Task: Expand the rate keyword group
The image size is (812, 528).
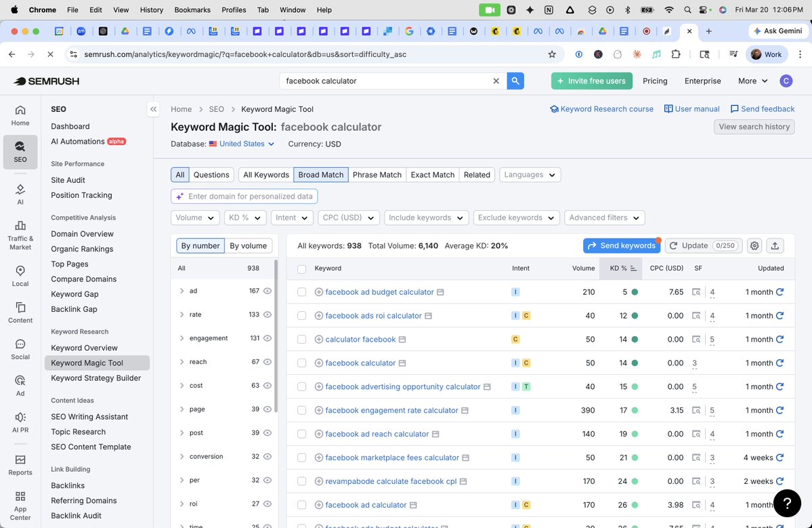Action: (x=181, y=314)
